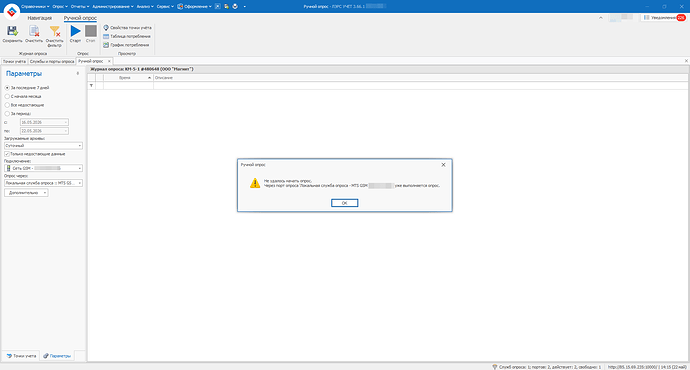Close the Ручной опрос warning dialog
The image size is (690, 370).
point(443,165)
